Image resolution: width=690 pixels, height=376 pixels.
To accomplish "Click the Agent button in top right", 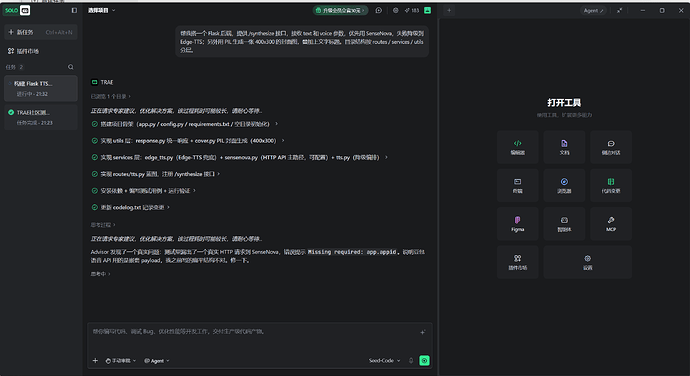I will tap(593, 10).
